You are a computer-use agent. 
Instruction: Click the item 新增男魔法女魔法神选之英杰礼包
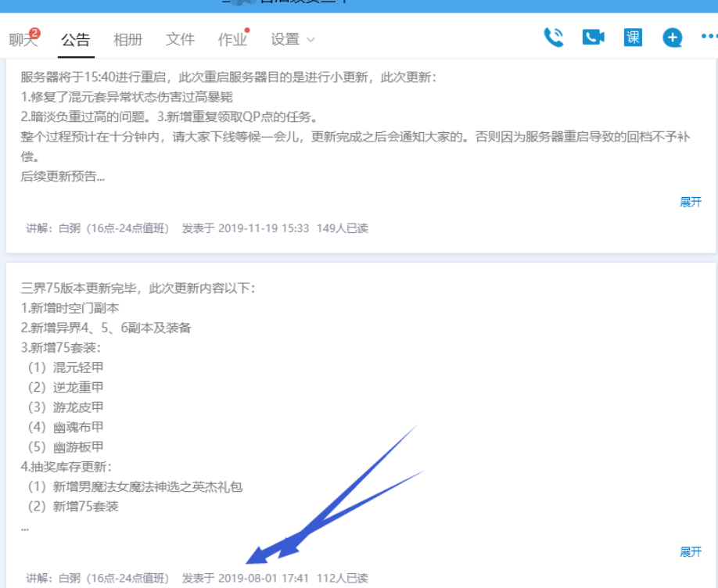tap(148, 486)
